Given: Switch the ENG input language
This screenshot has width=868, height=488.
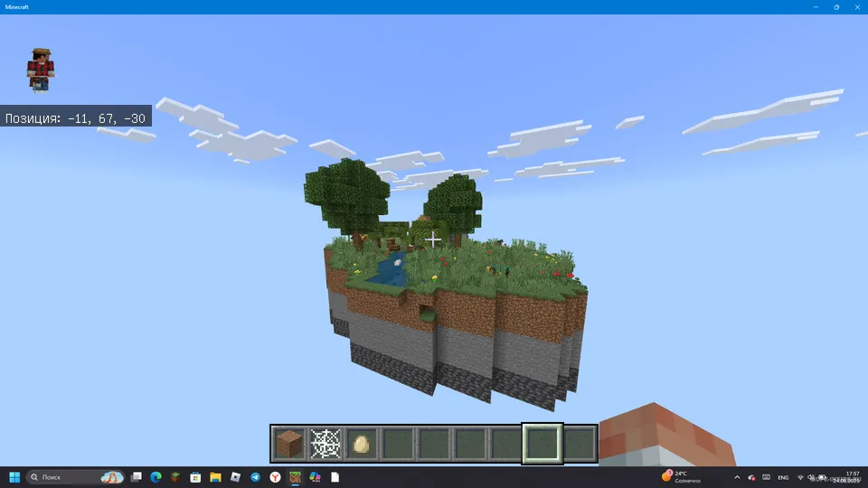Looking at the screenshot, I should tap(783, 477).
